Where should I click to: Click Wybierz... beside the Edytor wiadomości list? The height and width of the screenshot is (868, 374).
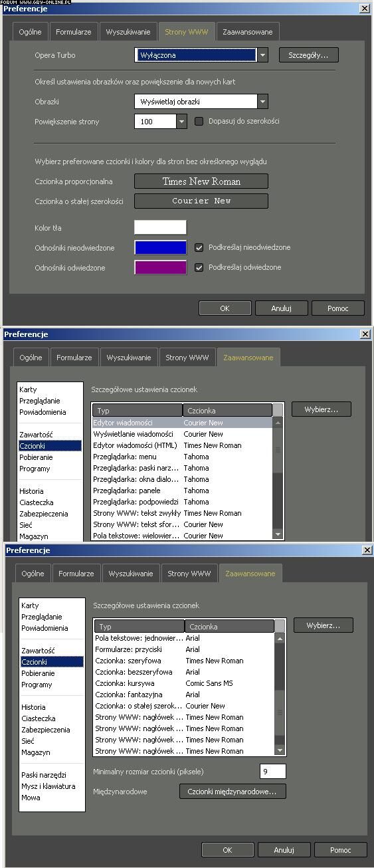pyautogui.click(x=322, y=409)
